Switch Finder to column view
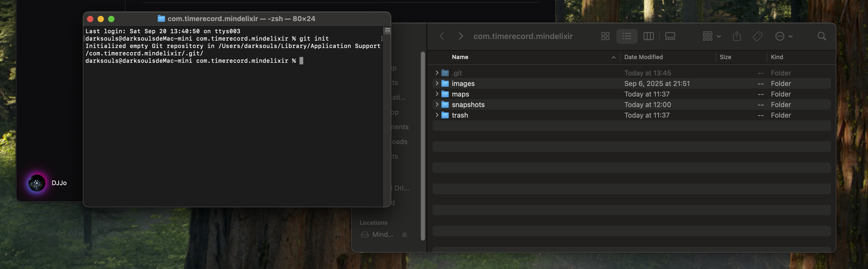This screenshot has height=269, width=868. [x=648, y=36]
